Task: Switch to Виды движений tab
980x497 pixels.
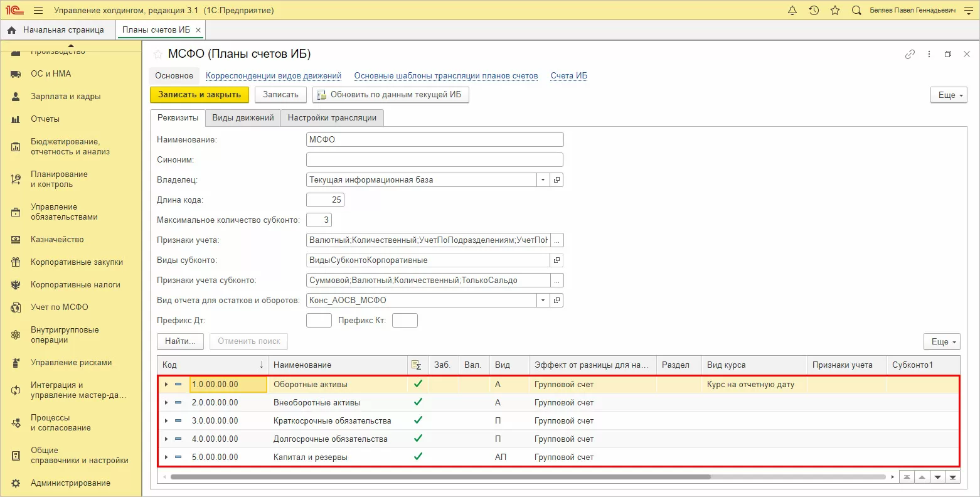Action: (x=243, y=118)
